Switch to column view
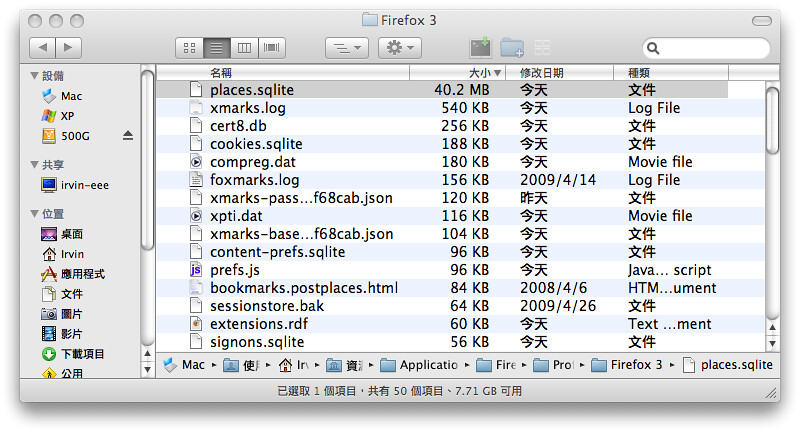The height and width of the screenshot is (432, 800). click(x=244, y=48)
